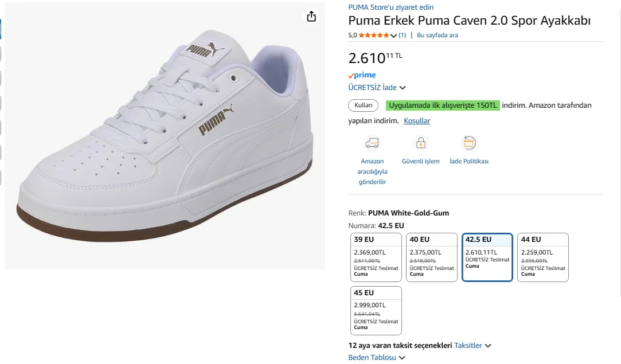Choose the 45 EU size option
The width and height of the screenshot is (621, 364).
376,311
